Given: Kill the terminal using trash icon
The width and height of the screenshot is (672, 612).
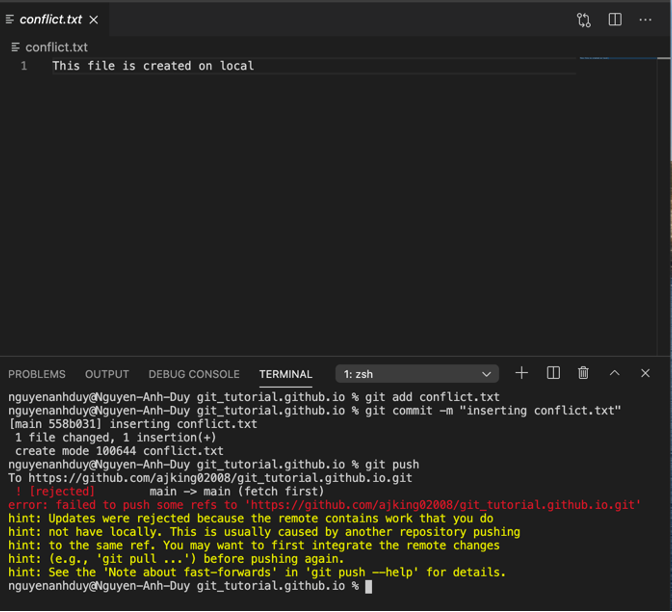Looking at the screenshot, I should pyautogui.click(x=583, y=373).
